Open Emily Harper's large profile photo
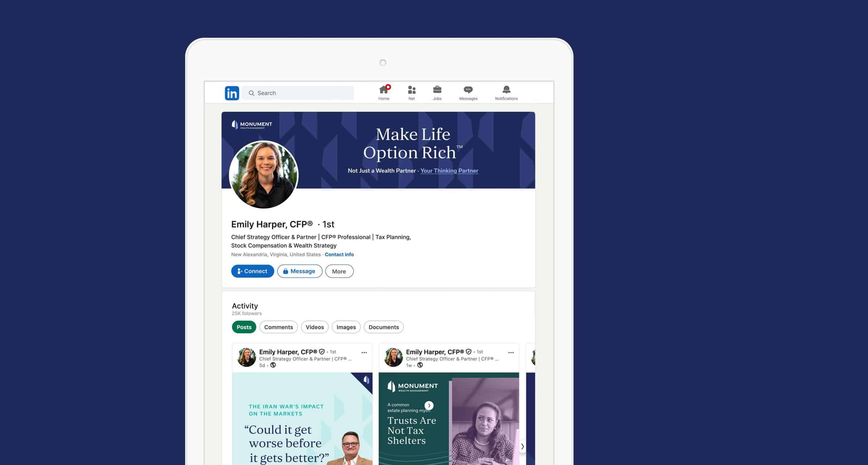The image size is (868, 465). coord(264,174)
